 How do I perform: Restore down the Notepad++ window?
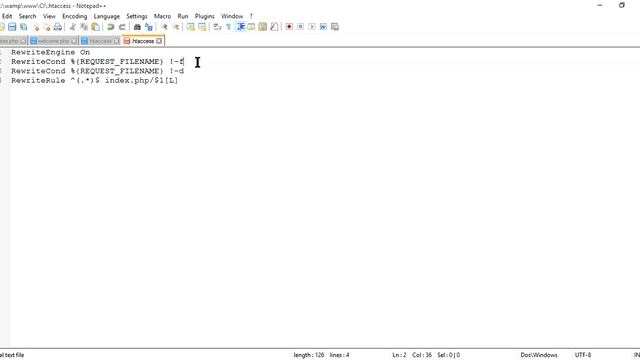pyautogui.click(x=622, y=5)
